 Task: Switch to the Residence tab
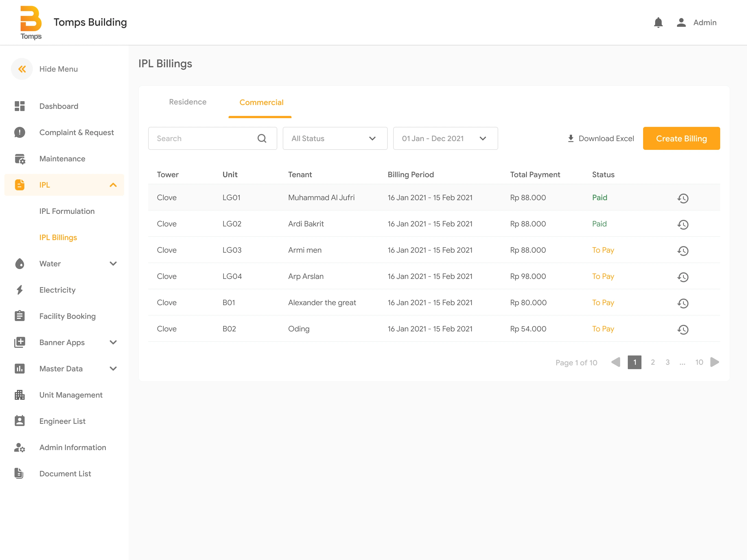(x=188, y=102)
